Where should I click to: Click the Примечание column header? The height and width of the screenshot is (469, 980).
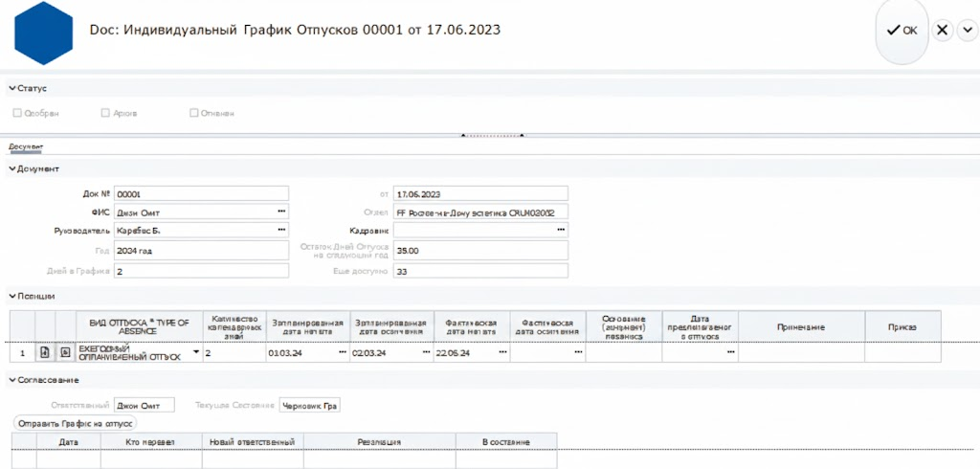click(801, 327)
